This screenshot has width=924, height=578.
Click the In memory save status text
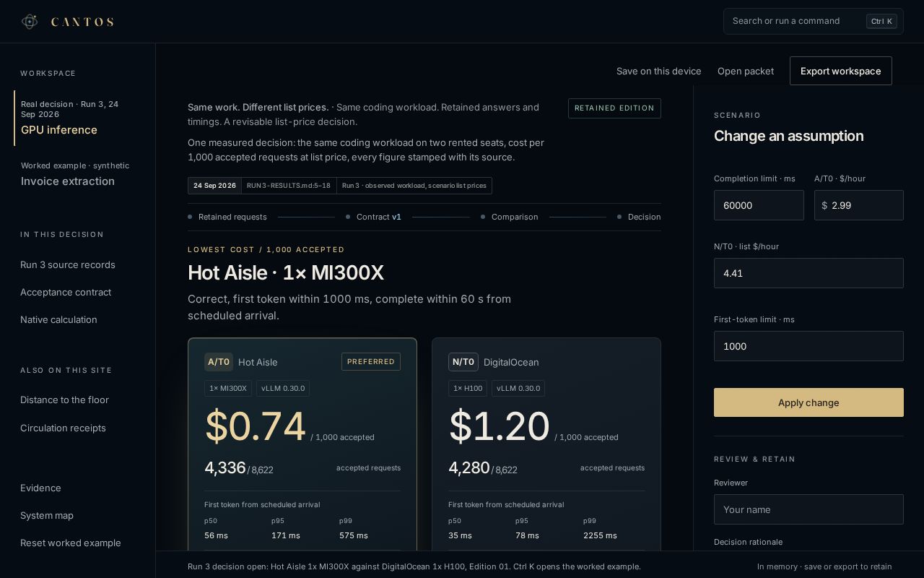click(824, 566)
